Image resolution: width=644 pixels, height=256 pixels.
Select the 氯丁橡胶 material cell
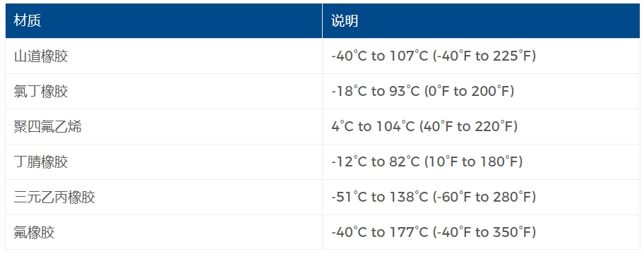coord(164,92)
